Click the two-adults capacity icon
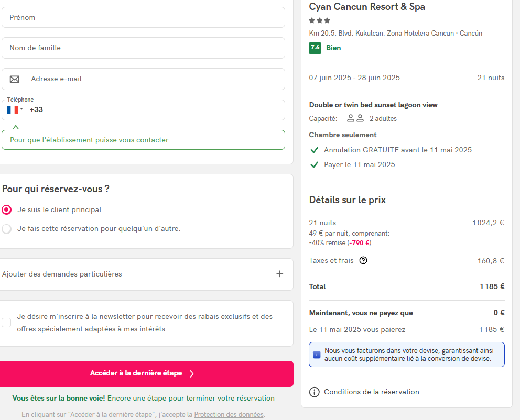 click(355, 118)
